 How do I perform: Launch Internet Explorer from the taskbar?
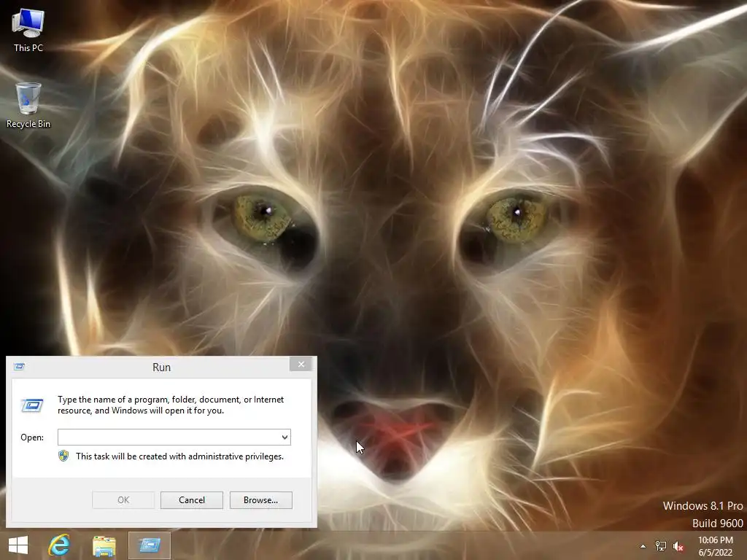(x=59, y=545)
